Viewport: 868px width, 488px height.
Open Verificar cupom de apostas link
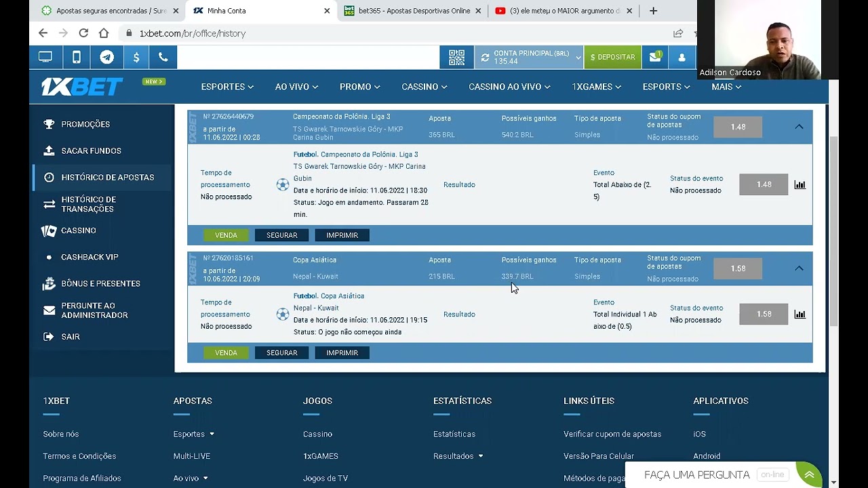[x=612, y=434]
